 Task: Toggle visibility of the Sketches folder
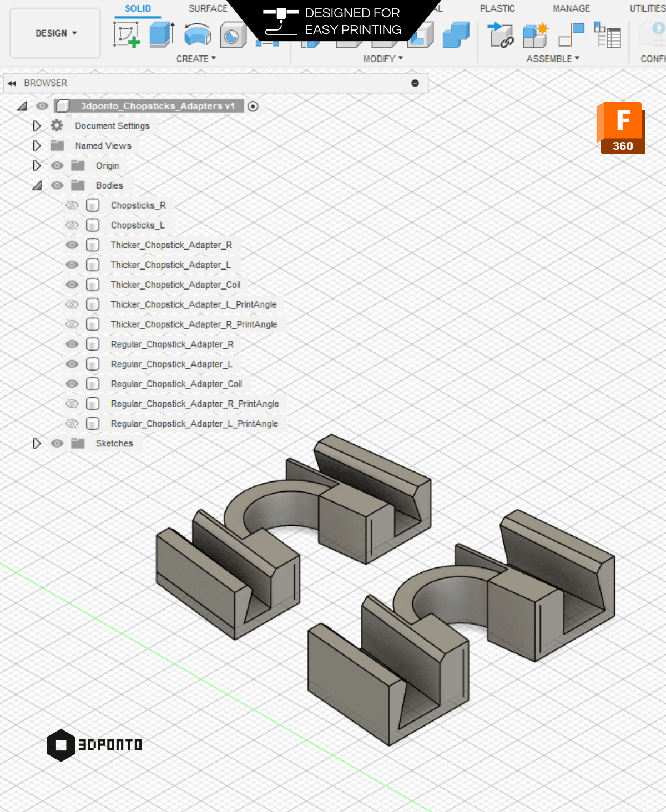pos(57,444)
